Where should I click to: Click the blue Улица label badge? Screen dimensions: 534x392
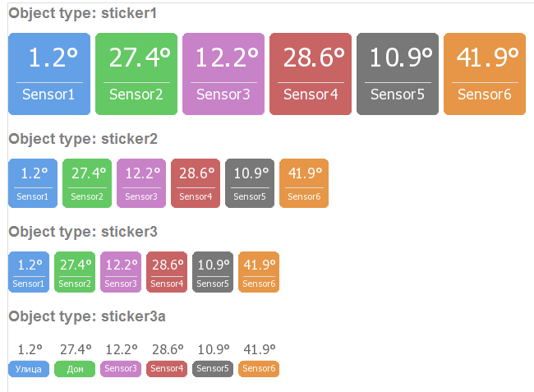click(x=29, y=369)
